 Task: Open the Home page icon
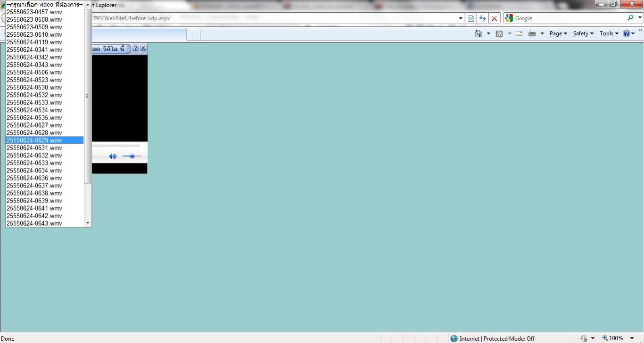pos(479,33)
